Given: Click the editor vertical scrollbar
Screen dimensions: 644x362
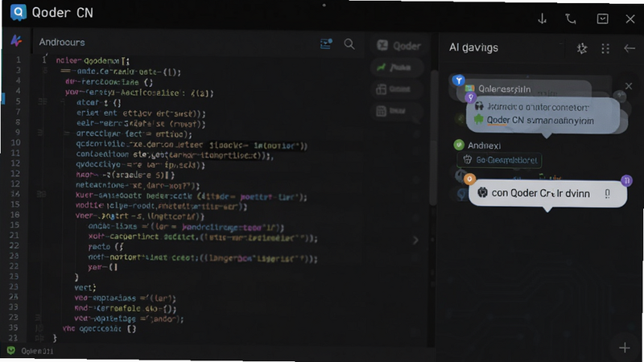Looking at the screenshot, I should click(433, 138).
